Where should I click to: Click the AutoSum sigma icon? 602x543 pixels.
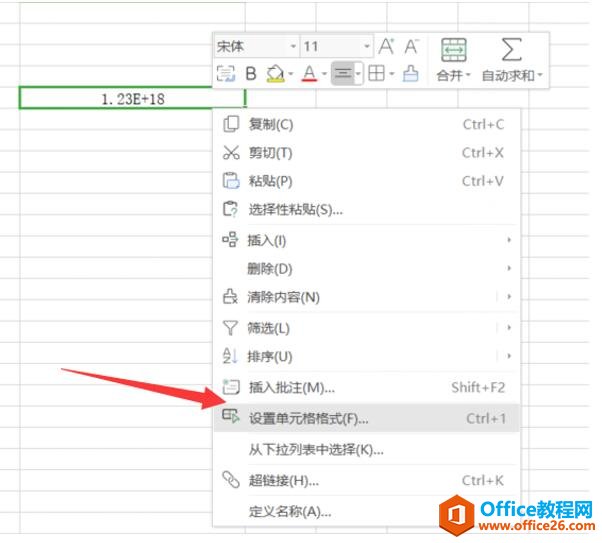point(512,50)
